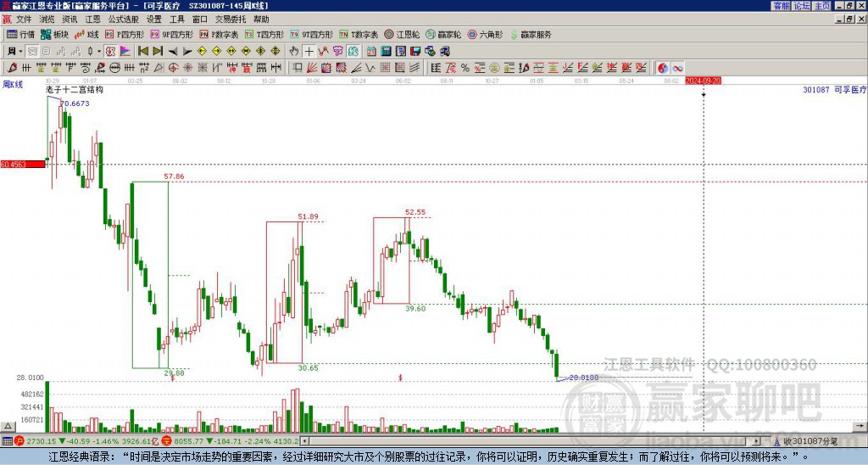Select the percent % retracement tool
Viewport: 868px width, 465px height.
(x=465, y=68)
